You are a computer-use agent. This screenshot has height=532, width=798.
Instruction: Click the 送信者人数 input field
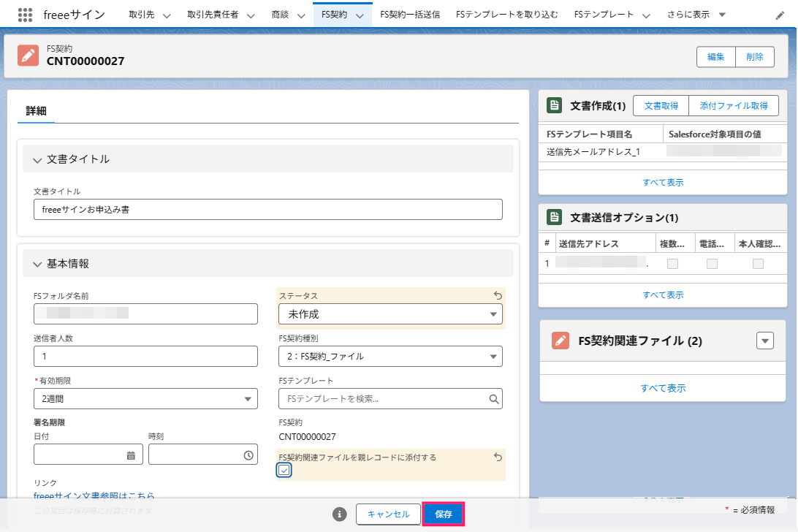(145, 357)
